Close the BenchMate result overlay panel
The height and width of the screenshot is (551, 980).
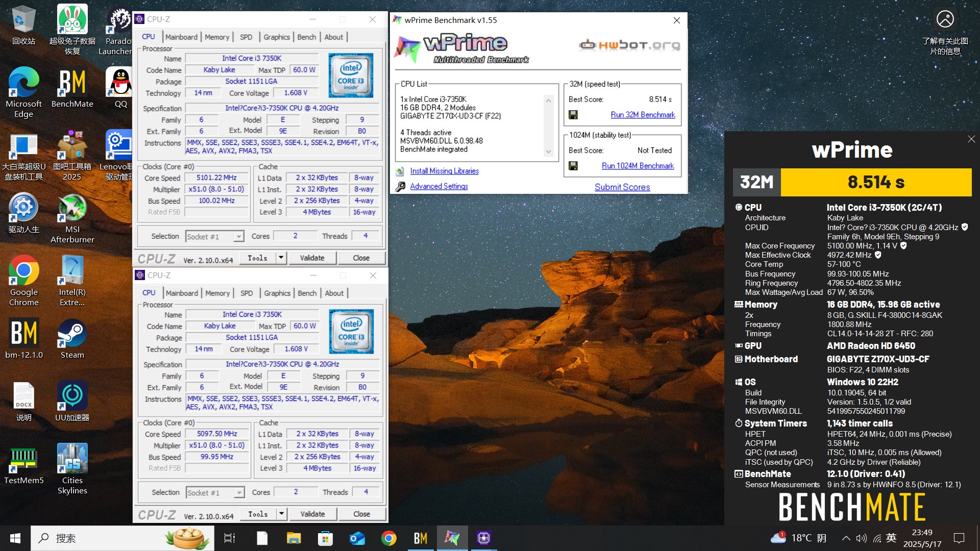[971, 139]
